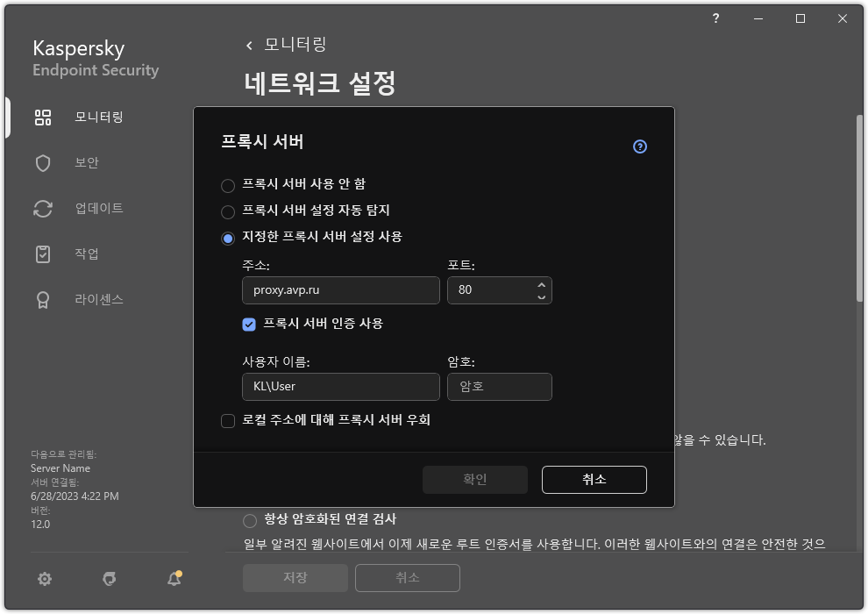Go back to 모니터링 via the back chevron
Image resolution: width=868 pixels, height=614 pixels.
247,44
